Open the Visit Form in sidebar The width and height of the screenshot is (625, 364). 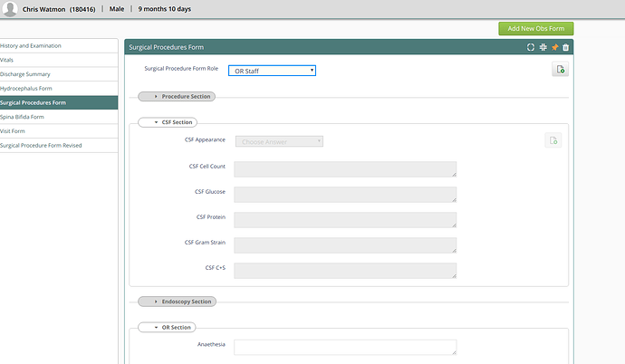coord(58,131)
